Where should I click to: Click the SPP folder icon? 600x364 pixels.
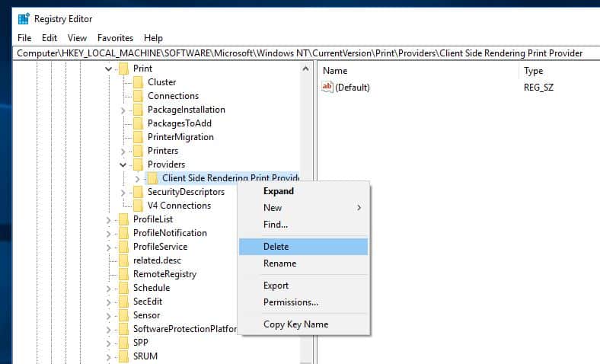tap(123, 343)
